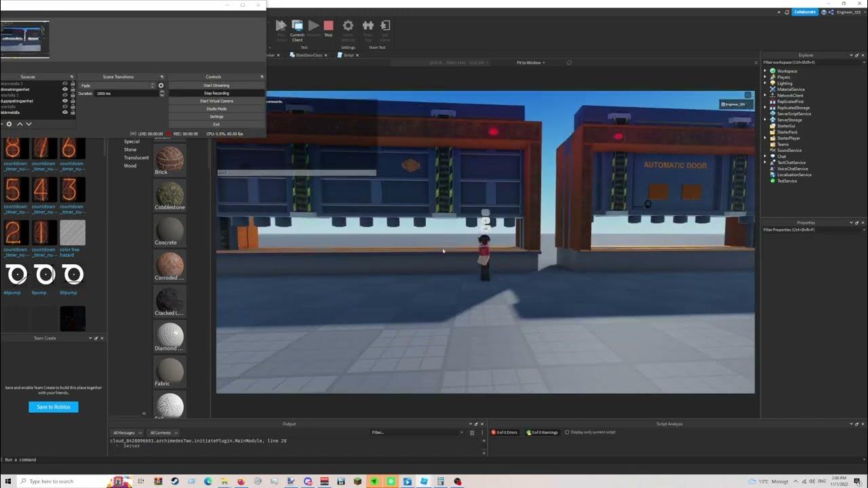Image resolution: width=868 pixels, height=488 pixels.
Task: Expand the ReplicatedStorage node
Action: click(766, 108)
